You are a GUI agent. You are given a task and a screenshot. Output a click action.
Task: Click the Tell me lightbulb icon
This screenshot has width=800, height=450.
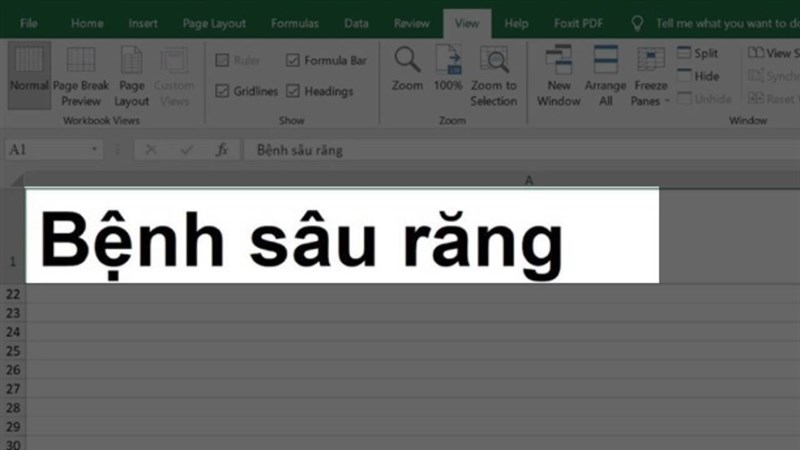[x=637, y=23]
